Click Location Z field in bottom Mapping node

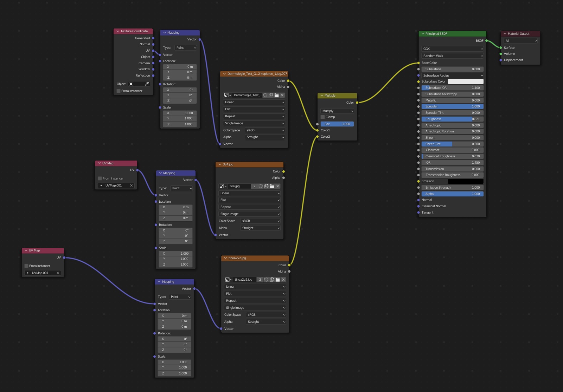[174, 327]
